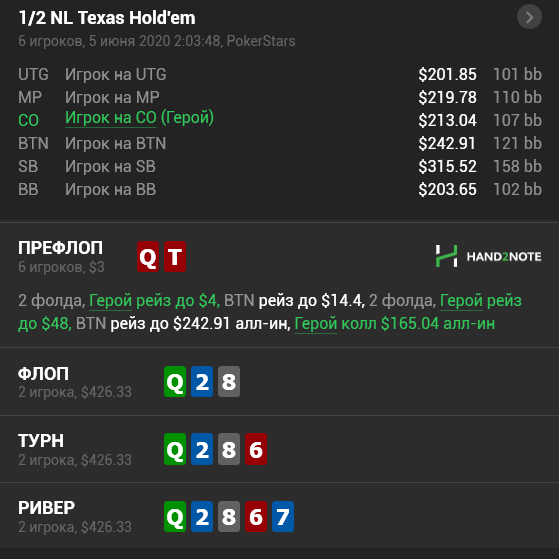Select the red T hole card
The height and width of the screenshot is (559, 559).
pos(175,256)
